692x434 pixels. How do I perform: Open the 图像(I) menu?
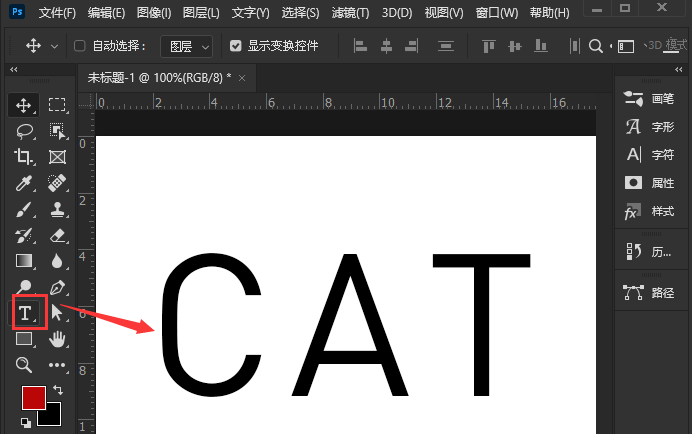(x=154, y=12)
